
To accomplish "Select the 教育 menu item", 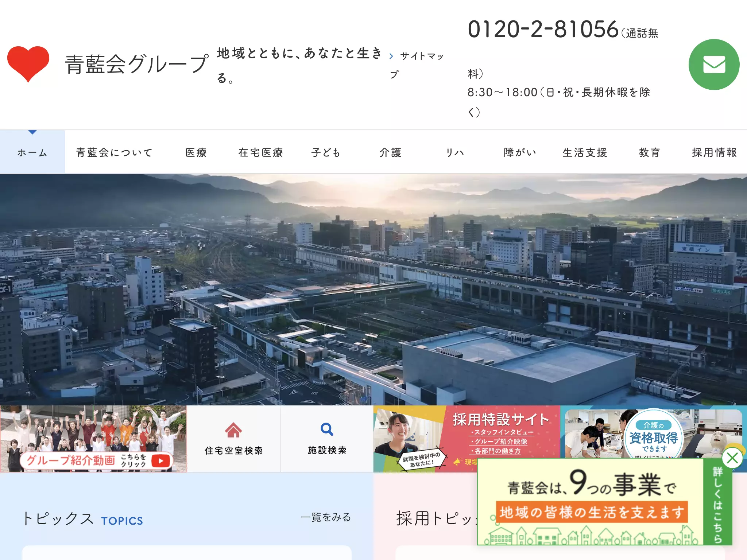I will click(x=649, y=152).
